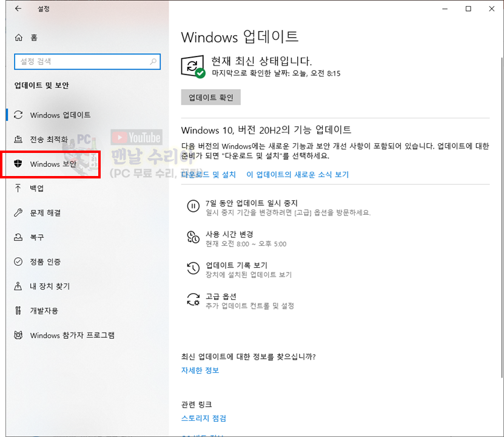504x437 pixels.
Task: Minimize the Settings window
Action: click(445, 8)
